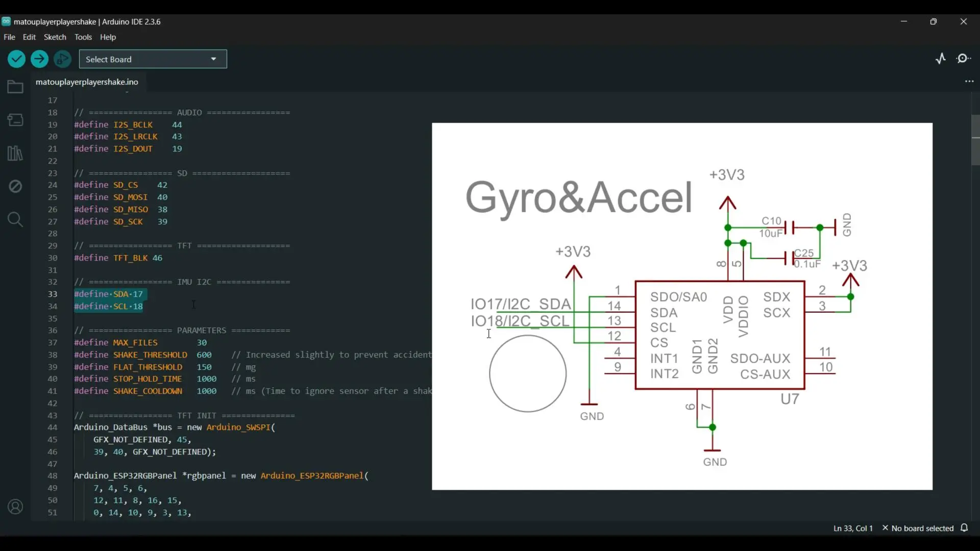Click the SD_MOSI define line
Screen dimensions: 980x551
[121, 197]
